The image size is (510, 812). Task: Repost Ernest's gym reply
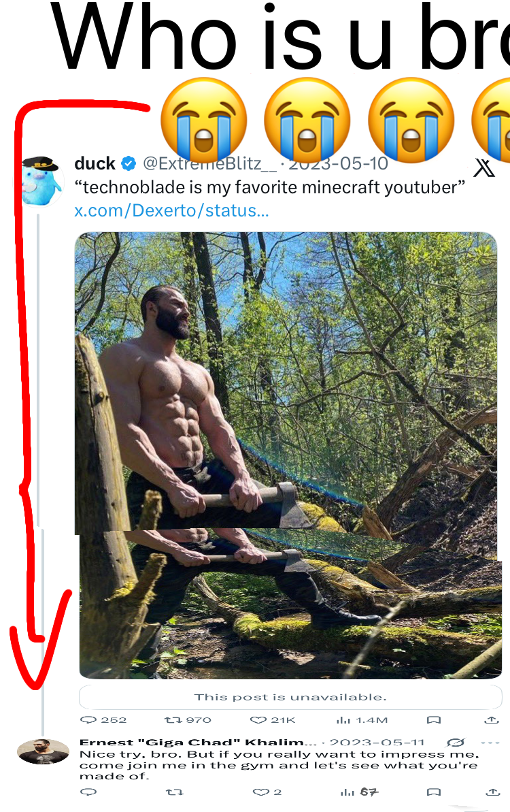pyautogui.click(x=174, y=792)
